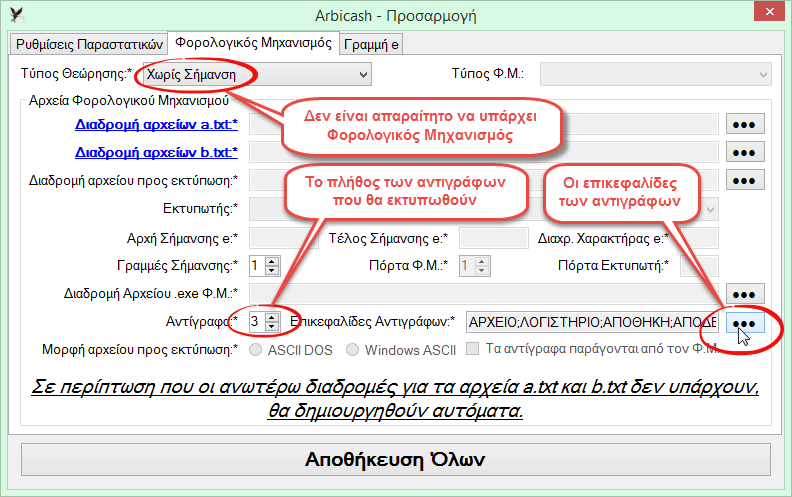Image resolution: width=792 pixels, height=497 pixels.
Task: Open copy headers editor with ellipsis button
Action: click(742, 323)
